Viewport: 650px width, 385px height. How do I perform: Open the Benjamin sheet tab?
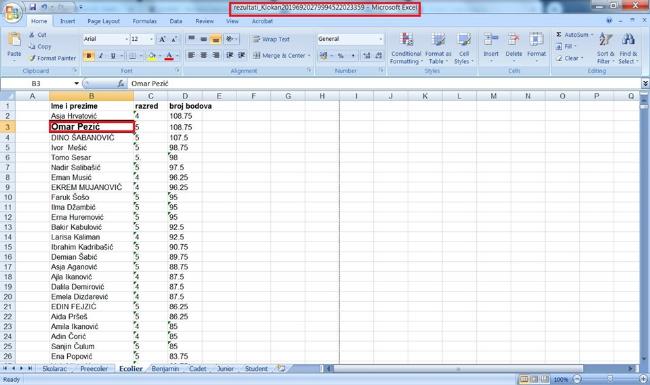165,368
